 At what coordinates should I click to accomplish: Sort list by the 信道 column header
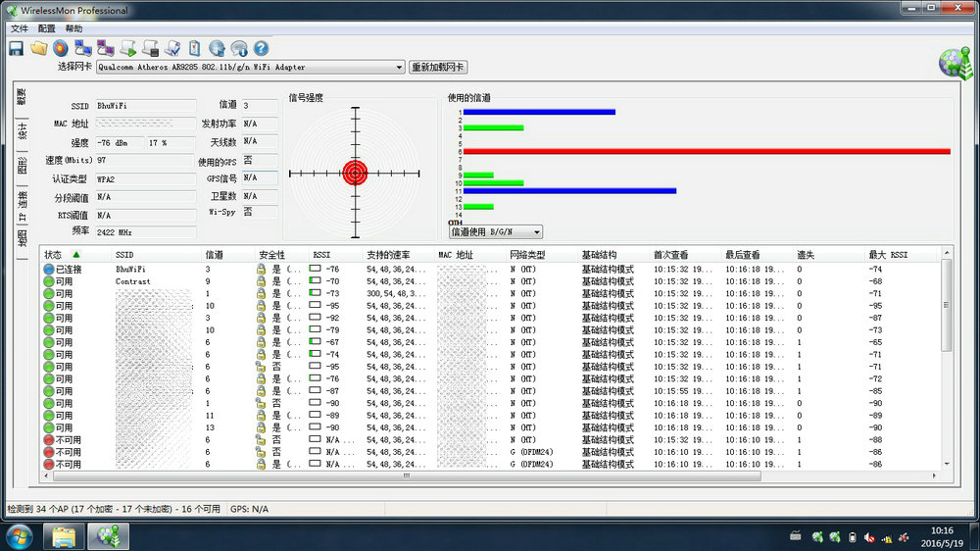click(228, 255)
